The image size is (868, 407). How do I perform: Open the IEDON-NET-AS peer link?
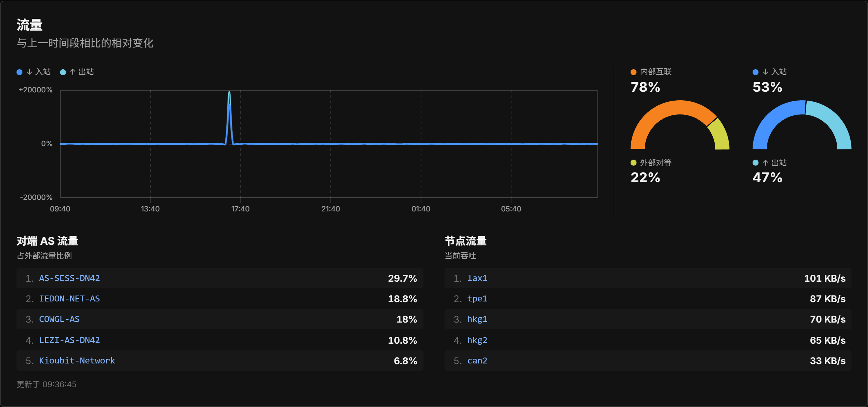69,299
